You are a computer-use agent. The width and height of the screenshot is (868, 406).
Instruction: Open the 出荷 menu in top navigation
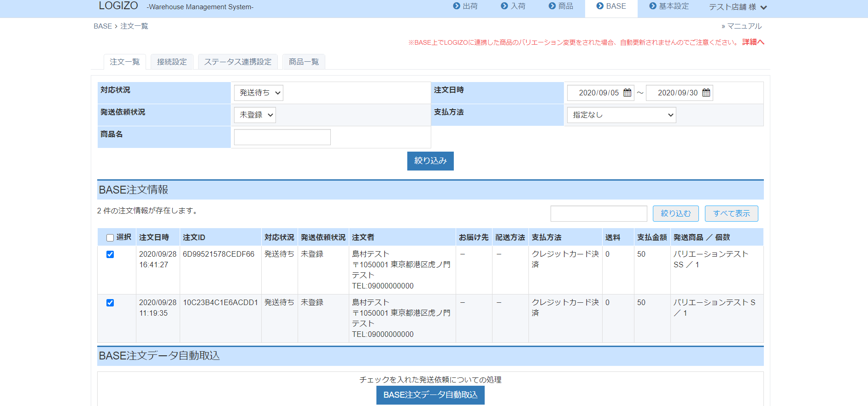pyautogui.click(x=465, y=6)
